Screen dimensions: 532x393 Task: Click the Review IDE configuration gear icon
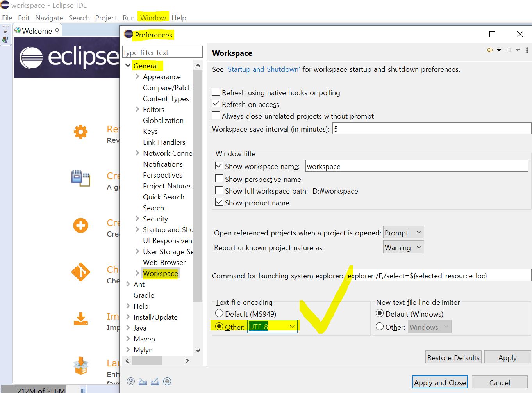[81, 132]
